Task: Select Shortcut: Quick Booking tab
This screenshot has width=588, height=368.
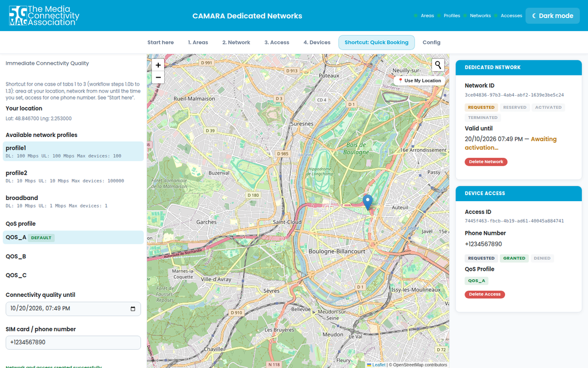Action: click(x=376, y=42)
